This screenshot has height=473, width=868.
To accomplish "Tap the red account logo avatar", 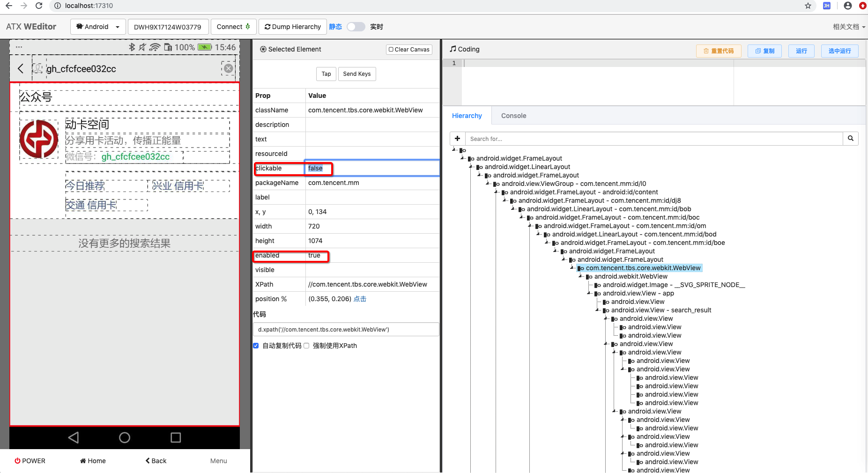I will [x=39, y=139].
